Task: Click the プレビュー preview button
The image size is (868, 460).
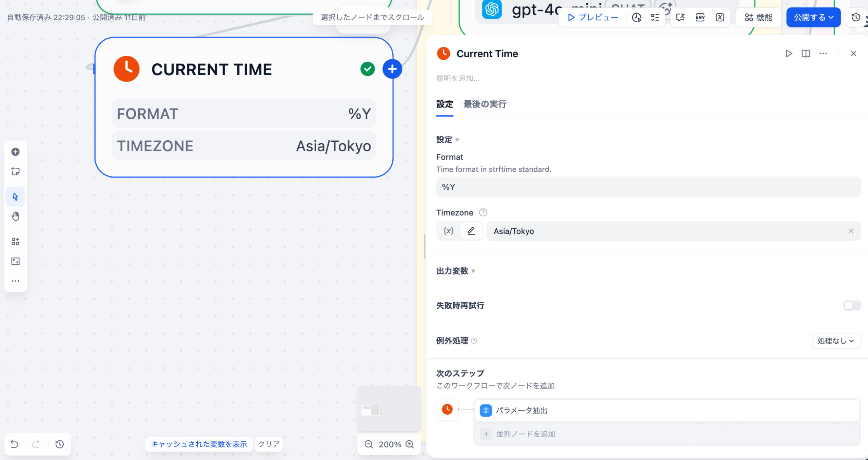Action: (x=593, y=17)
